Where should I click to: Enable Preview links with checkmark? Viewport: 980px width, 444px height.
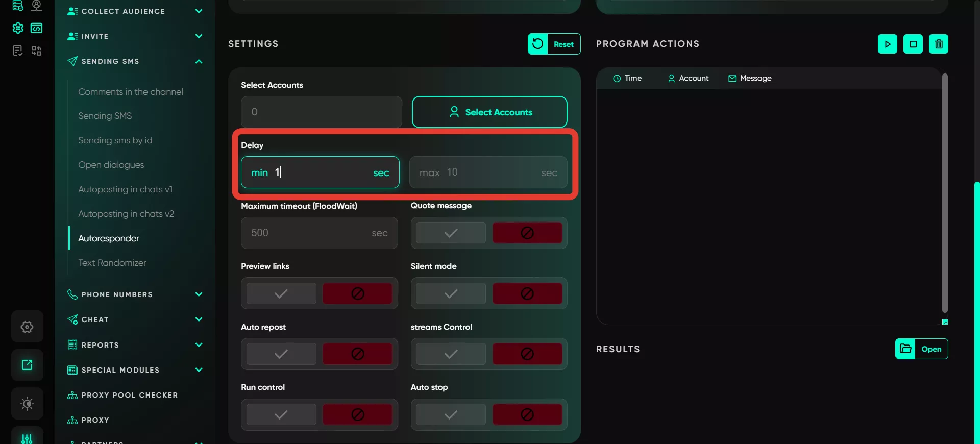point(281,293)
